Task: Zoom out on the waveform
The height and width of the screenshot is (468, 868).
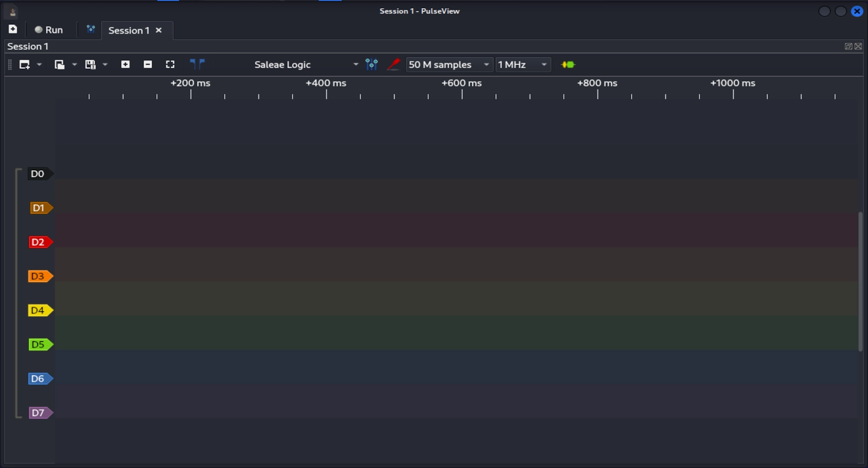Action: [x=148, y=65]
